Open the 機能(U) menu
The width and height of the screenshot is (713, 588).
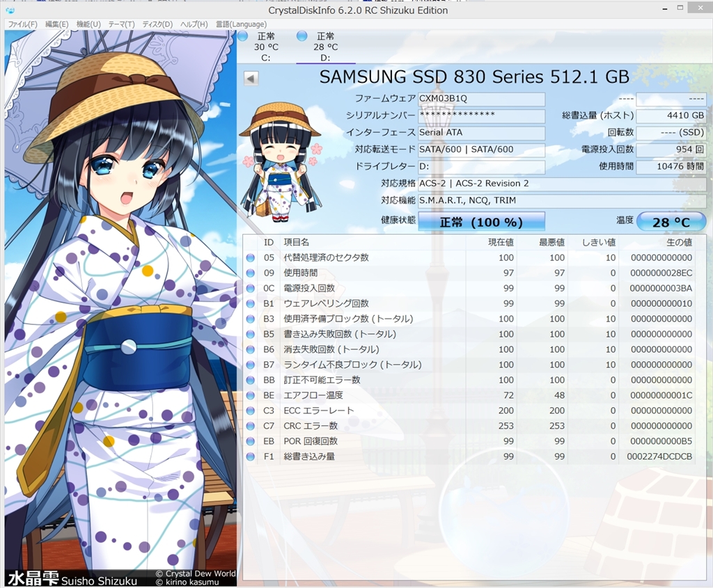88,24
